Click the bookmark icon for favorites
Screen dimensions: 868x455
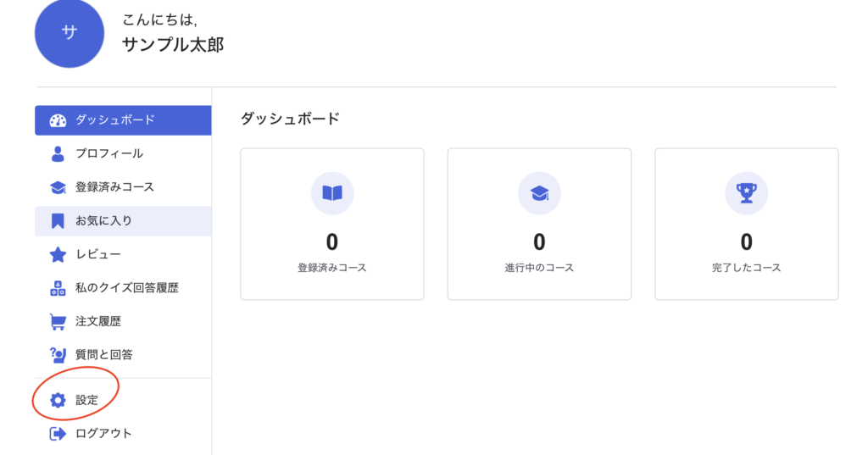tap(58, 221)
